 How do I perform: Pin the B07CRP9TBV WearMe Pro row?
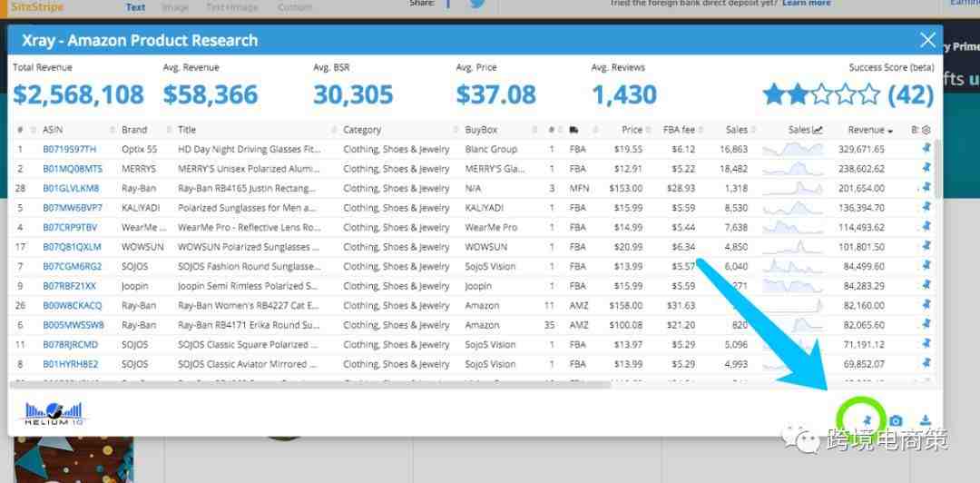[926, 226]
